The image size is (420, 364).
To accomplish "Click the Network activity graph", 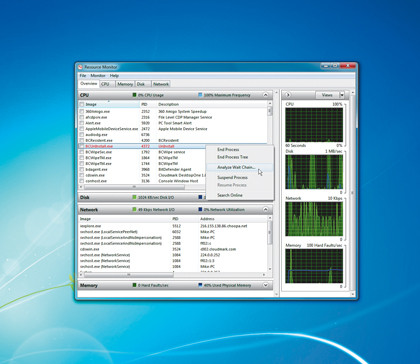I will click(x=314, y=219).
